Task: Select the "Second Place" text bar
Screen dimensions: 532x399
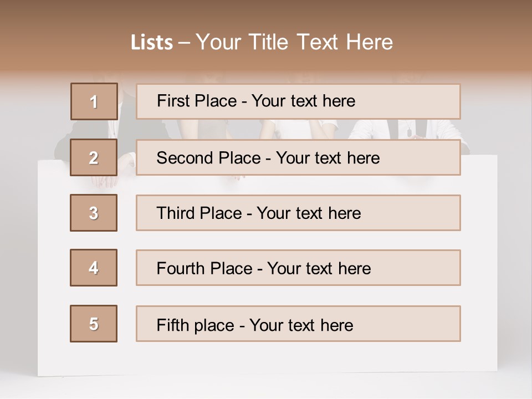Action: click(x=298, y=157)
